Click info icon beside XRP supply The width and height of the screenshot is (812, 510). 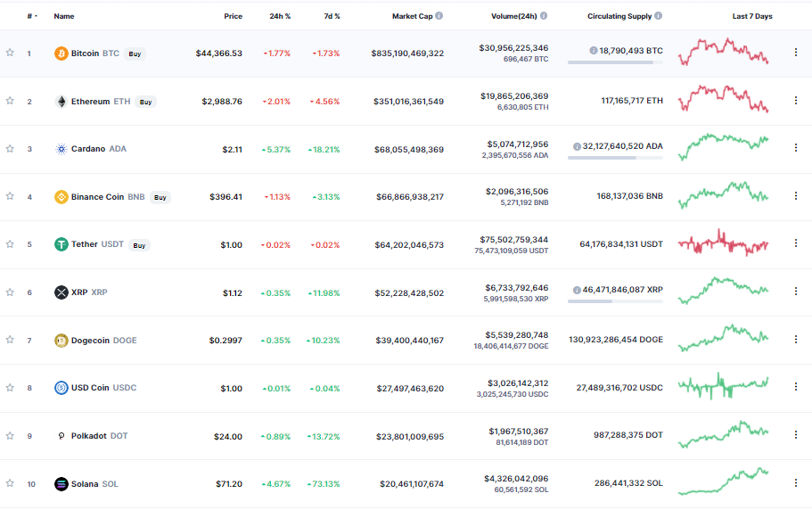pyautogui.click(x=577, y=290)
